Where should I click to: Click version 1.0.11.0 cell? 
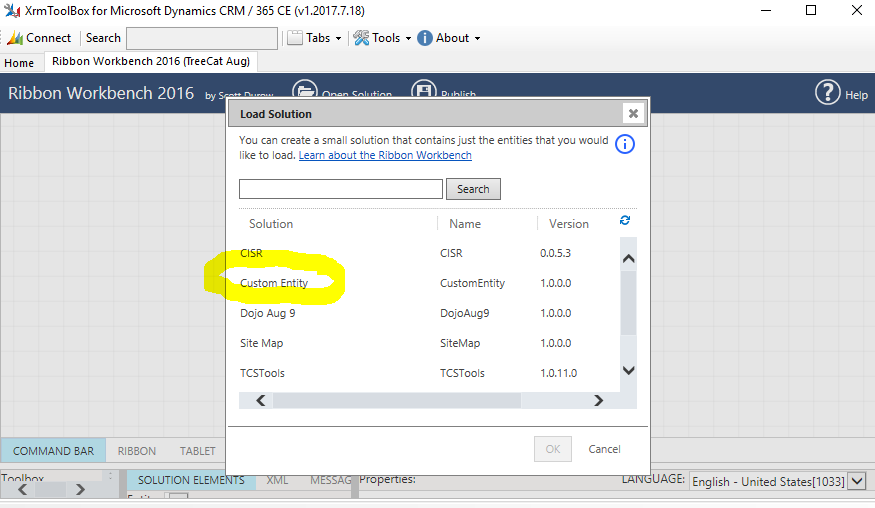click(559, 373)
